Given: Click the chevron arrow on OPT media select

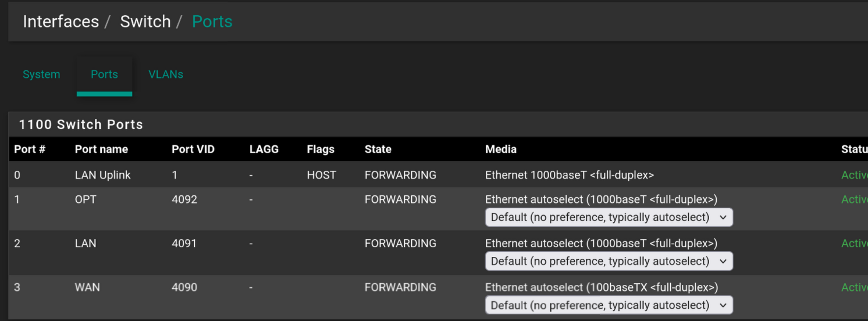Looking at the screenshot, I should pos(723,217).
